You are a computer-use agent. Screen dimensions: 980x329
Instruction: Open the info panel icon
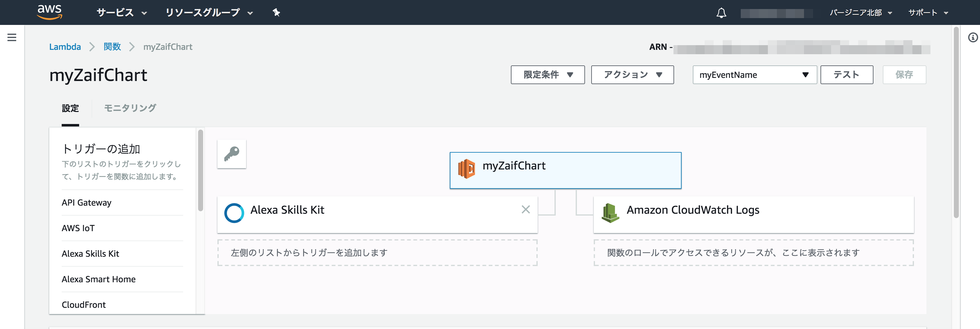pos(973,37)
